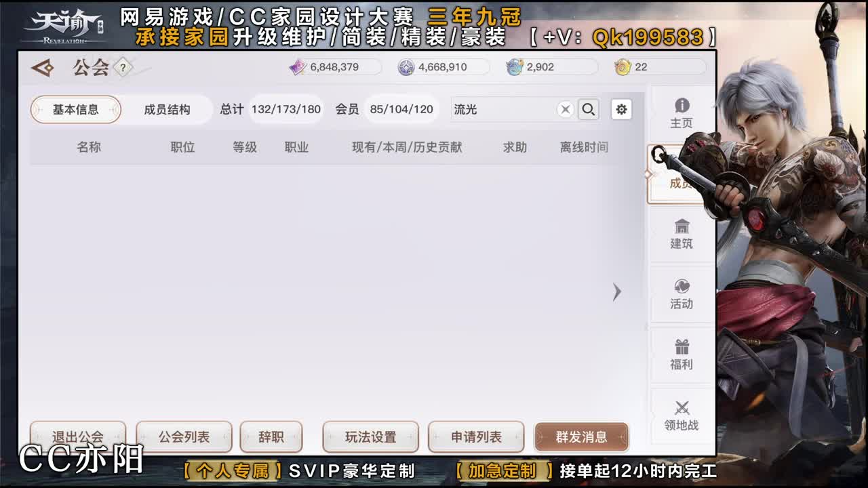Click the 退出公会 button

click(78, 437)
